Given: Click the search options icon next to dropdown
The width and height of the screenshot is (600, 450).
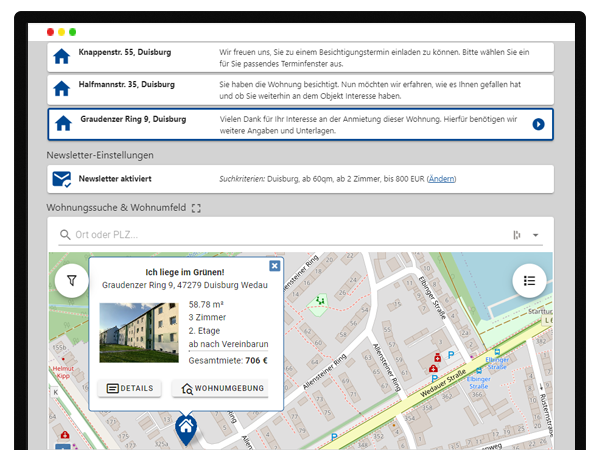Looking at the screenshot, I should pyautogui.click(x=517, y=235).
